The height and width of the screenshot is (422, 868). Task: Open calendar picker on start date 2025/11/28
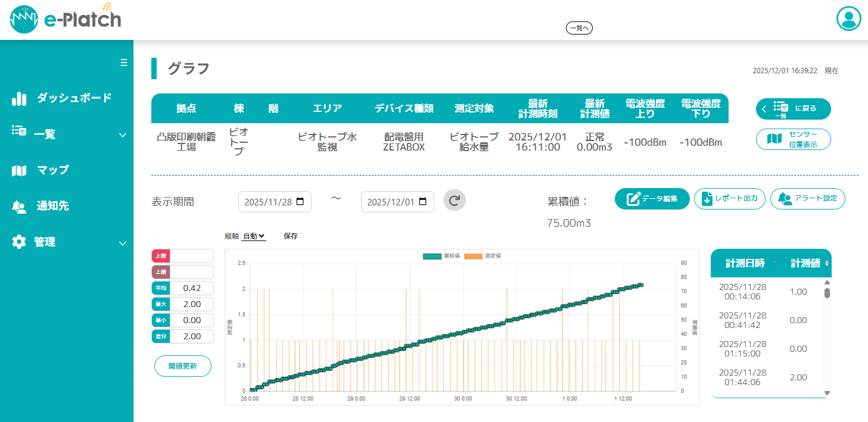click(x=300, y=202)
